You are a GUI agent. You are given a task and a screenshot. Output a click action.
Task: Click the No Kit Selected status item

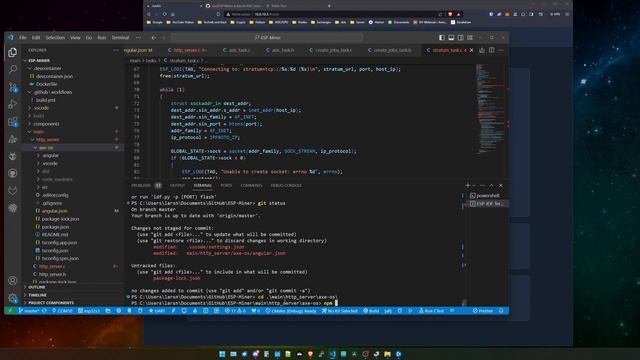click(339, 311)
